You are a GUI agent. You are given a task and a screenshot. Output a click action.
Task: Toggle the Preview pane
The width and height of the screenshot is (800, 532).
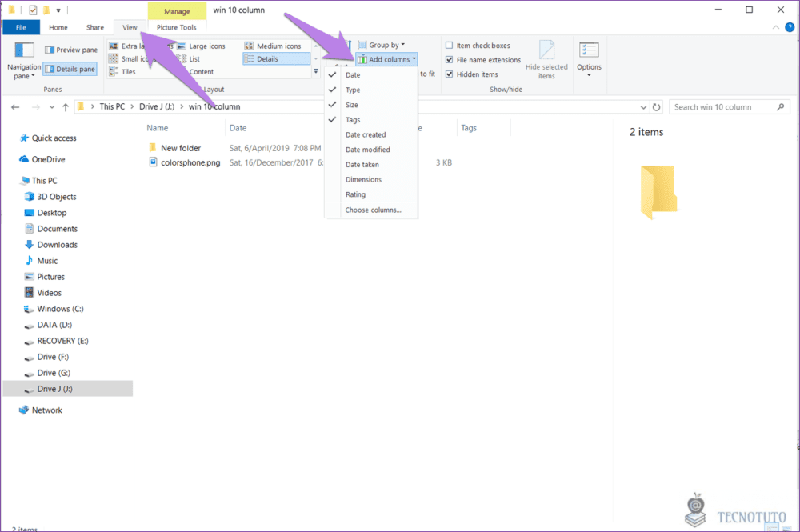tap(71, 50)
